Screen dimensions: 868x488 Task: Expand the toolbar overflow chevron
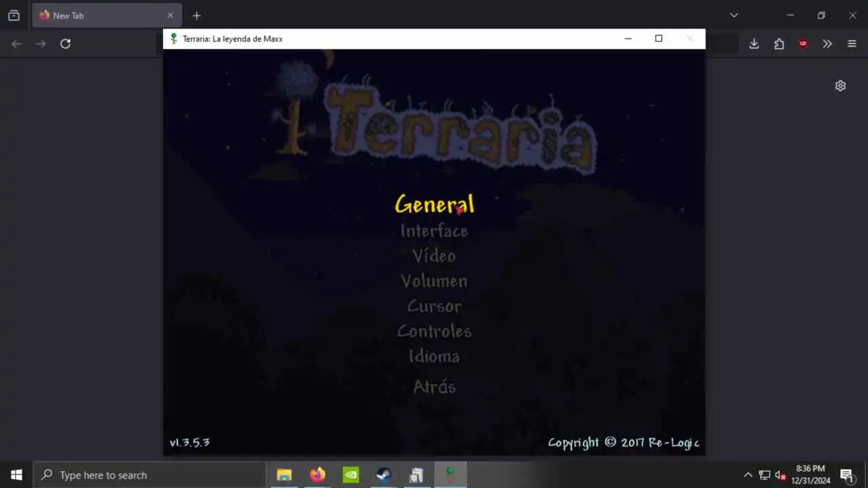[827, 43]
